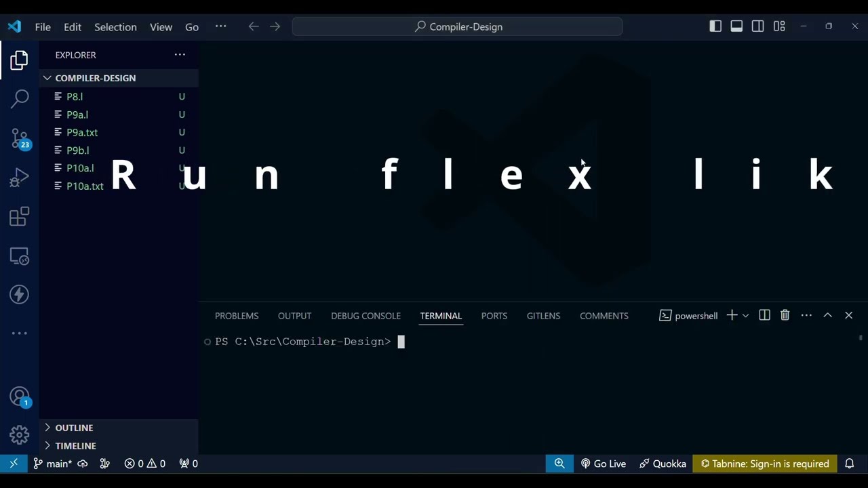
Task: Click the zoom magnifier status item
Action: [x=559, y=464]
